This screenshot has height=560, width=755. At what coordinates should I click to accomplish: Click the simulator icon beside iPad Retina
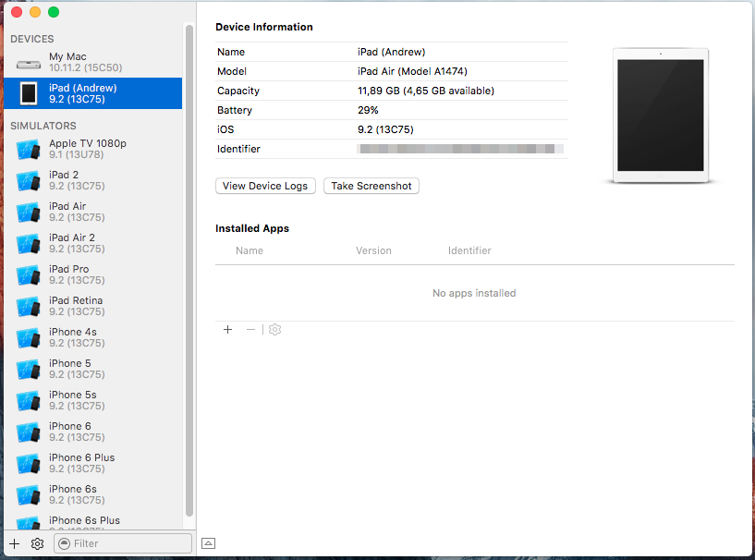tap(28, 307)
